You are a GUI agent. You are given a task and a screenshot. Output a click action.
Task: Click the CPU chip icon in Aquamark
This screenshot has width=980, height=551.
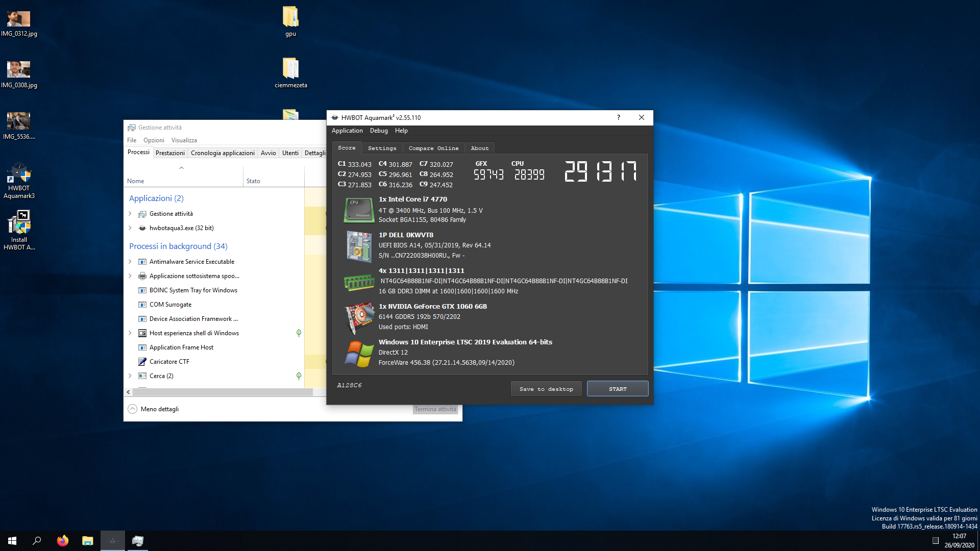pos(359,210)
